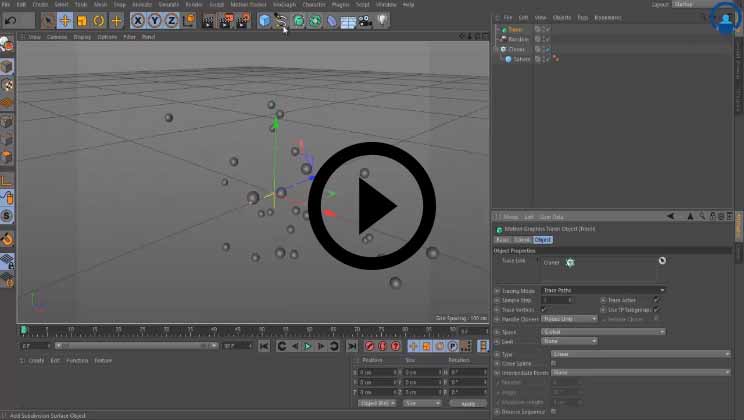Toggle the Close Spline checkbox
Screen dimensions: 744x420
click(553, 363)
